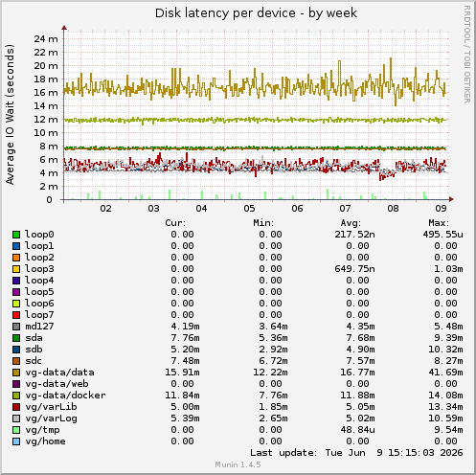Click the 16.77m average for vg-data/data
The height and width of the screenshot is (475, 476).
click(357, 373)
